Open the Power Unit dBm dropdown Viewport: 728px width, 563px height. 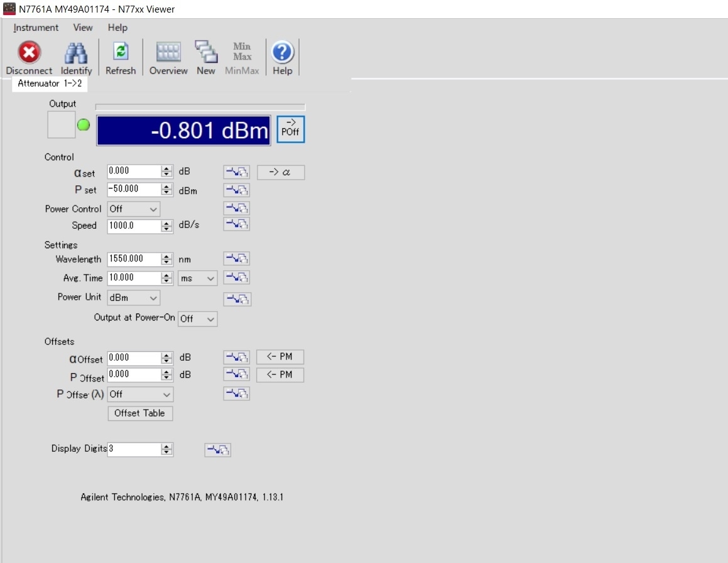pyautogui.click(x=134, y=297)
